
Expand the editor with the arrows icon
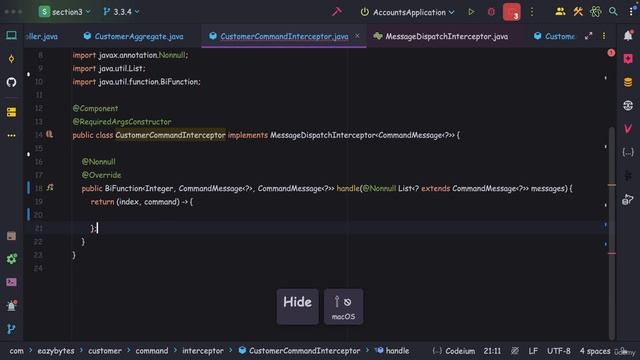pos(588,36)
